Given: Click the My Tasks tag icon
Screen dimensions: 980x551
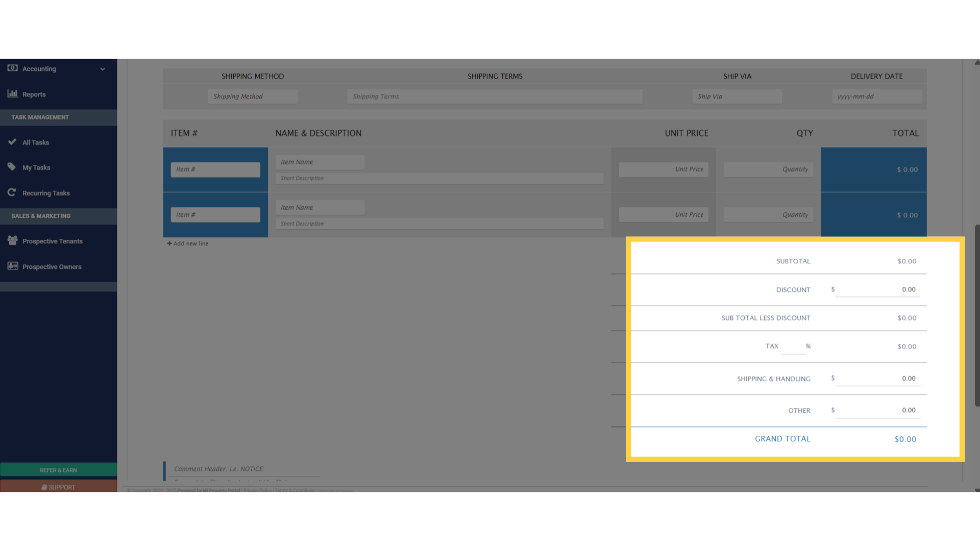Looking at the screenshot, I should tap(12, 167).
